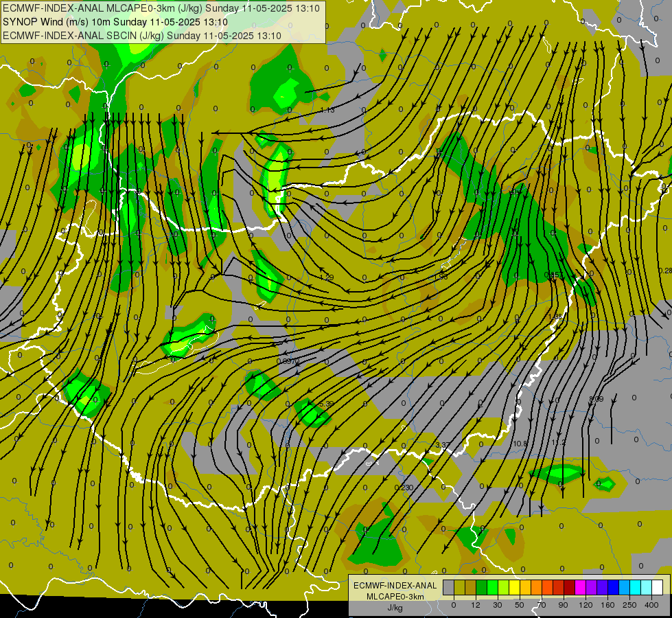The image size is (672, 618).
Task: Click the pure yellow legend swatch
Action: [x=514, y=587]
